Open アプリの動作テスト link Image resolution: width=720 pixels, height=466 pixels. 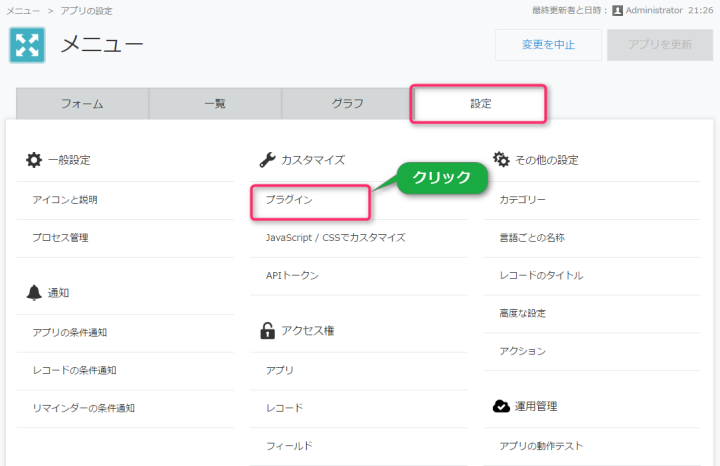pos(541,445)
